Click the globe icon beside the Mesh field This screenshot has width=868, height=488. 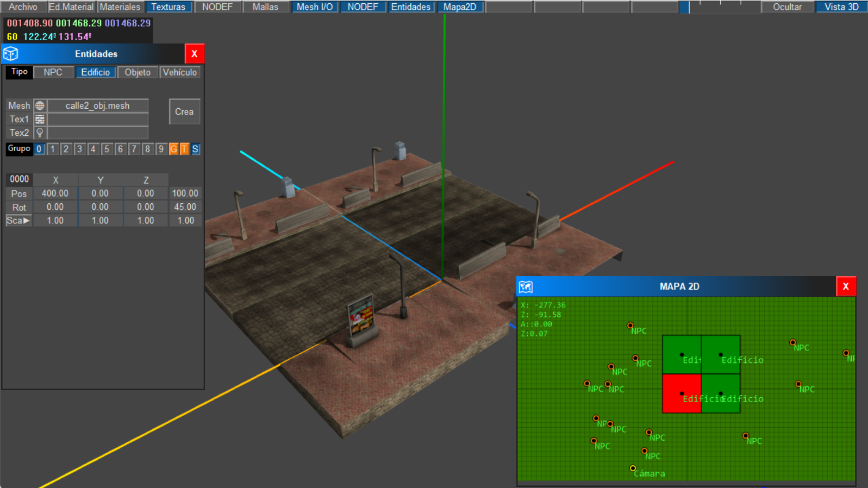[40, 105]
